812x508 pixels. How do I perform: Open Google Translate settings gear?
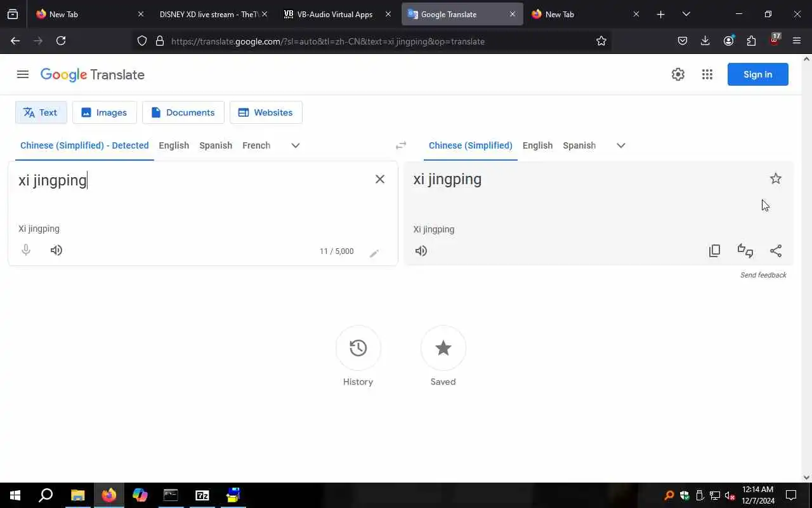pyautogui.click(x=678, y=74)
